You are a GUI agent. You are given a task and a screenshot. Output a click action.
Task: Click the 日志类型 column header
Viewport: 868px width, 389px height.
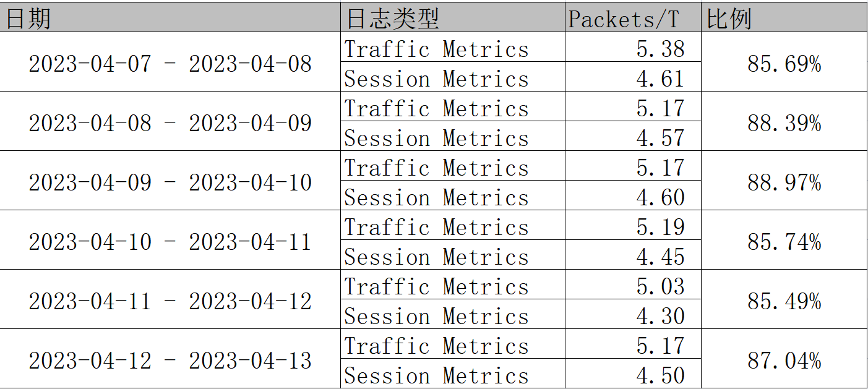pos(392,19)
